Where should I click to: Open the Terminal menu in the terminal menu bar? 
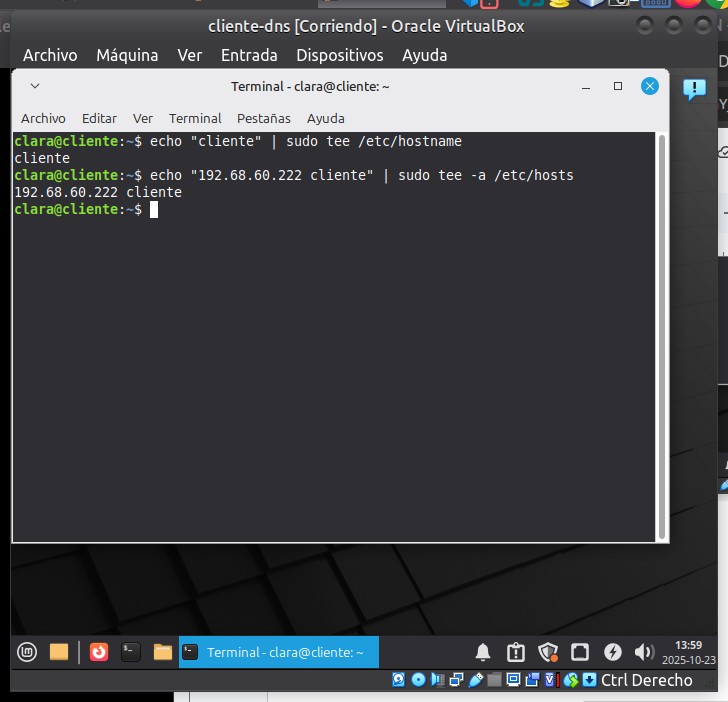coord(195,118)
